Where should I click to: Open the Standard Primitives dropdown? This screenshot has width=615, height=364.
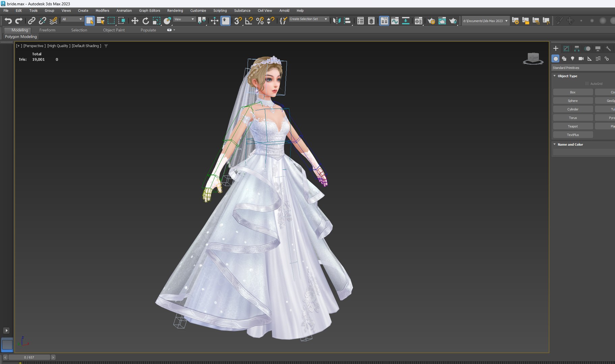(583, 68)
